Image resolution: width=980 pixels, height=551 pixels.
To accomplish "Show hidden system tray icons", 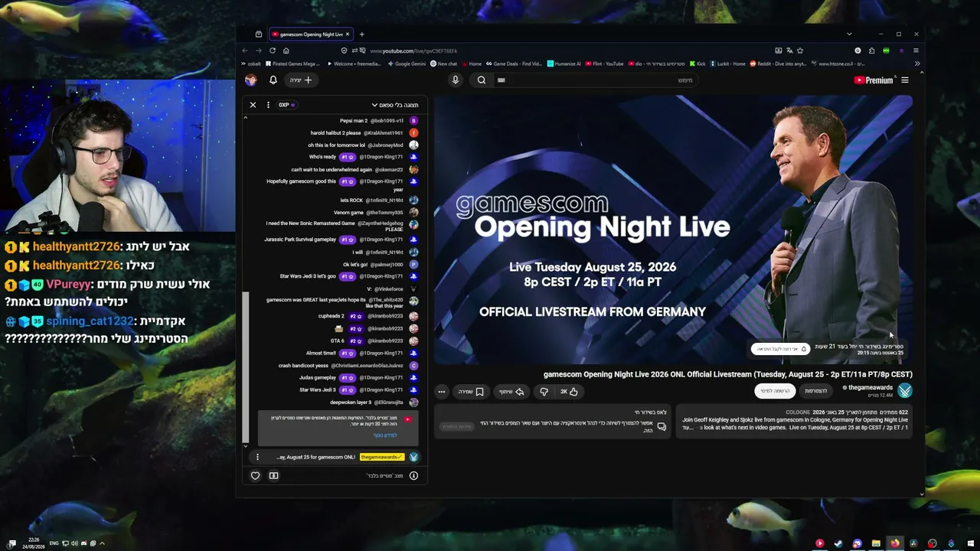I will [102, 543].
